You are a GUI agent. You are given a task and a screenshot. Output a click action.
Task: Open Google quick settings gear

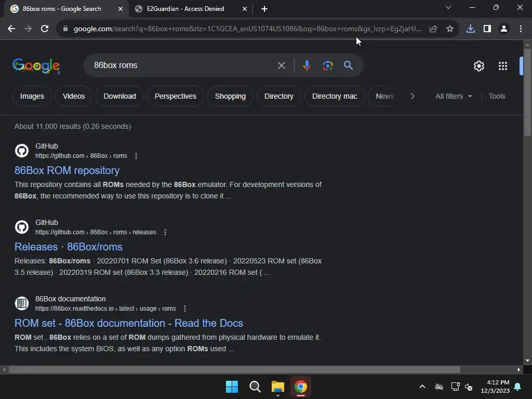coord(478,66)
